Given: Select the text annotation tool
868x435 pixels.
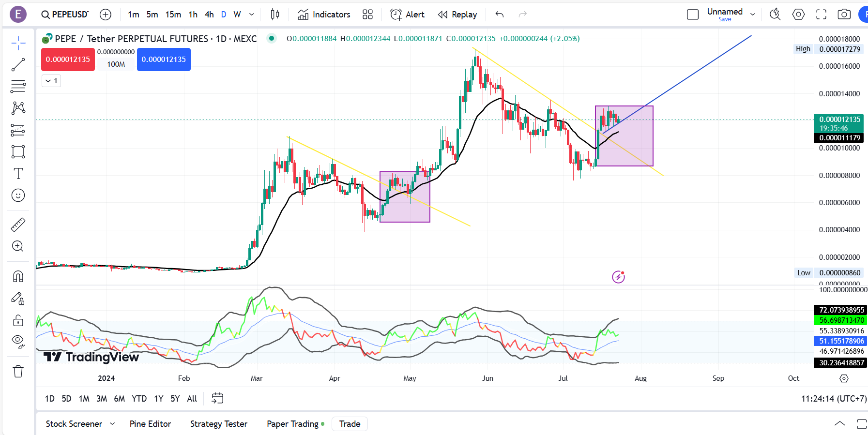Looking at the screenshot, I should pyautogui.click(x=18, y=173).
